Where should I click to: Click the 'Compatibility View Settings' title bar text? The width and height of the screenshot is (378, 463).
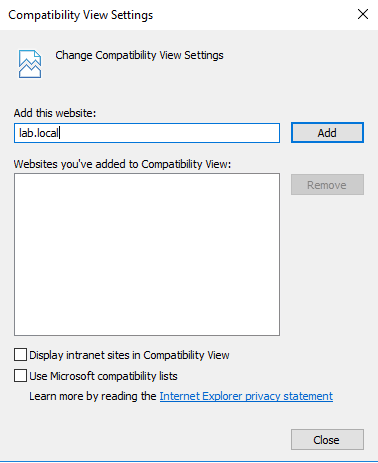(x=81, y=15)
